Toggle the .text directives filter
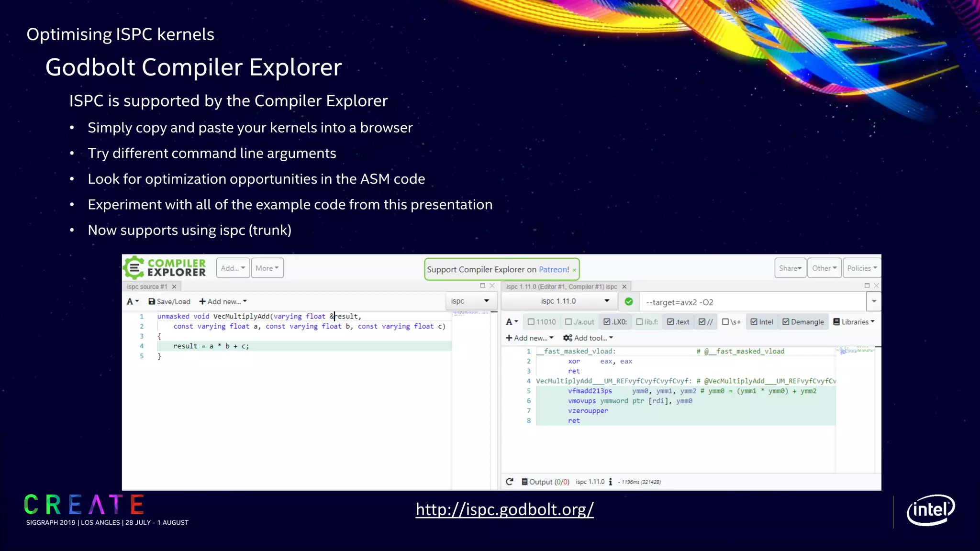980x551 pixels. tap(678, 322)
